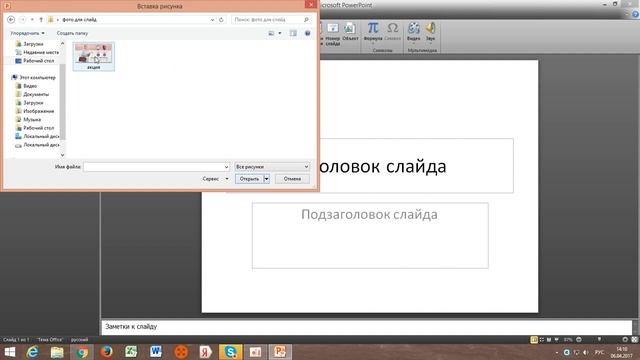This screenshot has height=360, width=640.
Task: Select the акция image thumbnail
Action: point(93,56)
